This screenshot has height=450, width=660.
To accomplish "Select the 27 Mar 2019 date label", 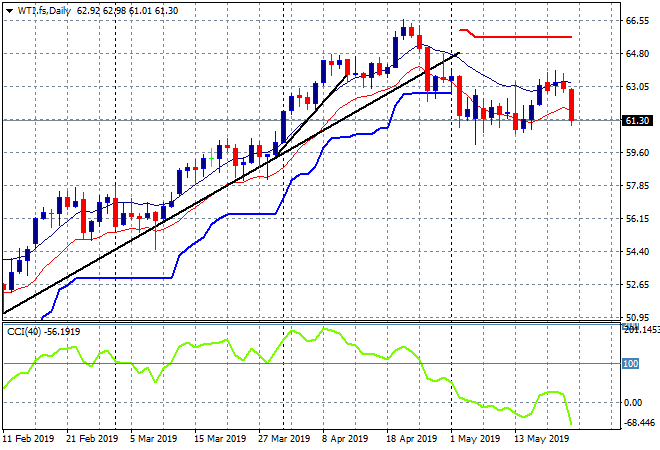I will (284, 439).
